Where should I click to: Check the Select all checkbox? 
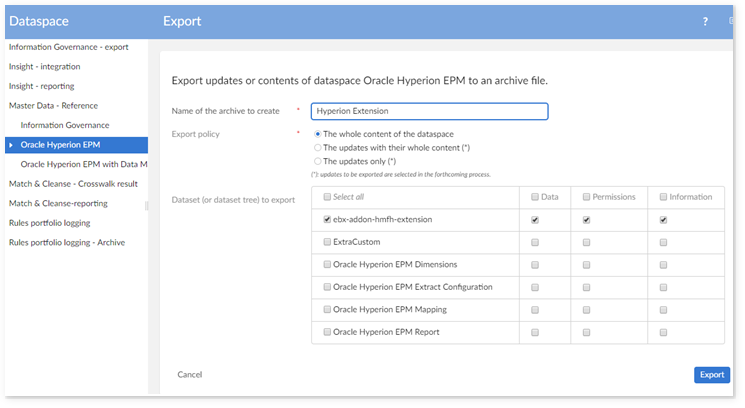(327, 197)
